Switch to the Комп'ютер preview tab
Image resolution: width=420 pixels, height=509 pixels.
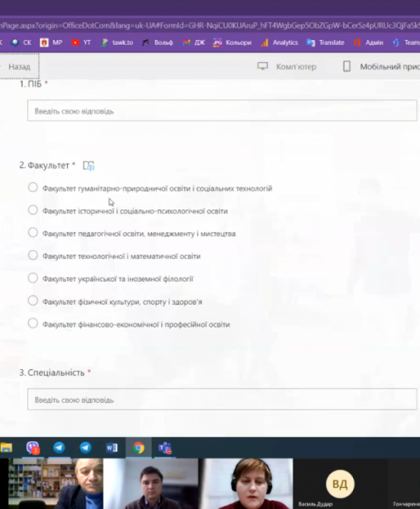(x=287, y=66)
